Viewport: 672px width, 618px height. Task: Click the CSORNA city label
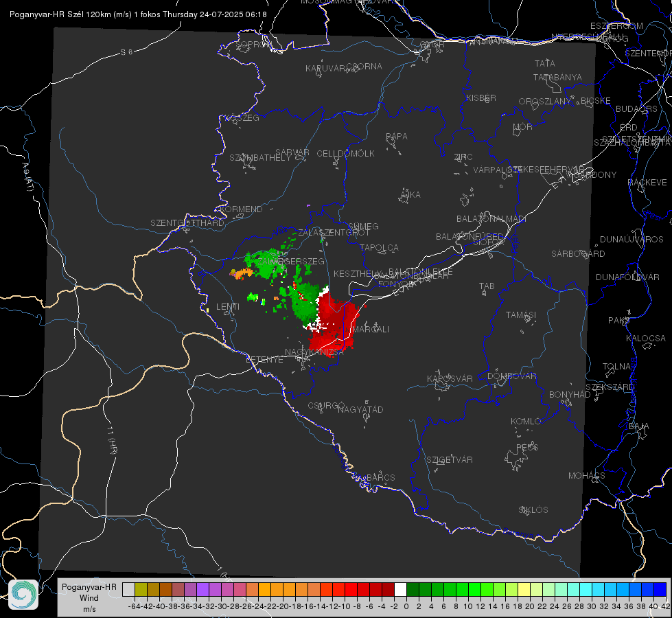coord(364,67)
